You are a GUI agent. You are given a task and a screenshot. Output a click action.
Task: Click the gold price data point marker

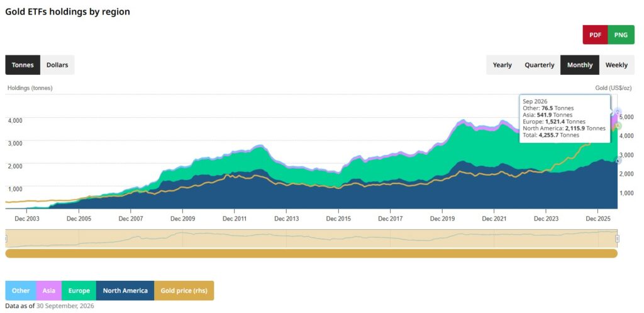pyautogui.click(x=618, y=125)
